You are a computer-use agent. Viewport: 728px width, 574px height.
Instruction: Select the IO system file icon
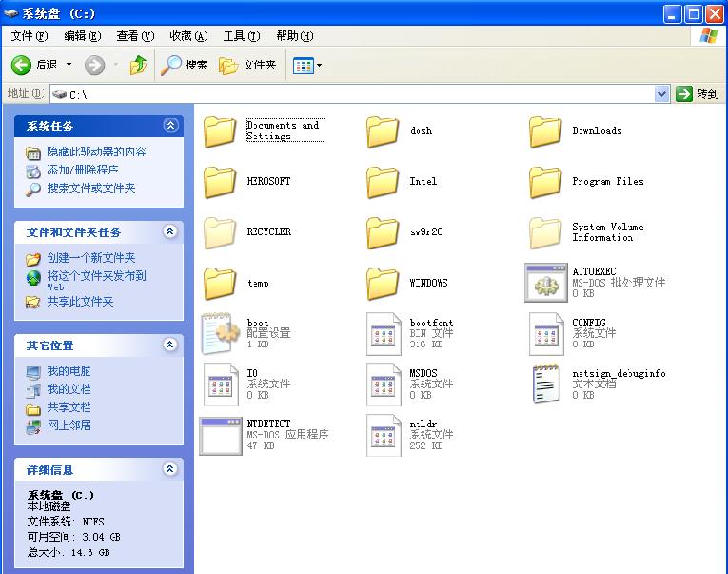pyautogui.click(x=221, y=385)
